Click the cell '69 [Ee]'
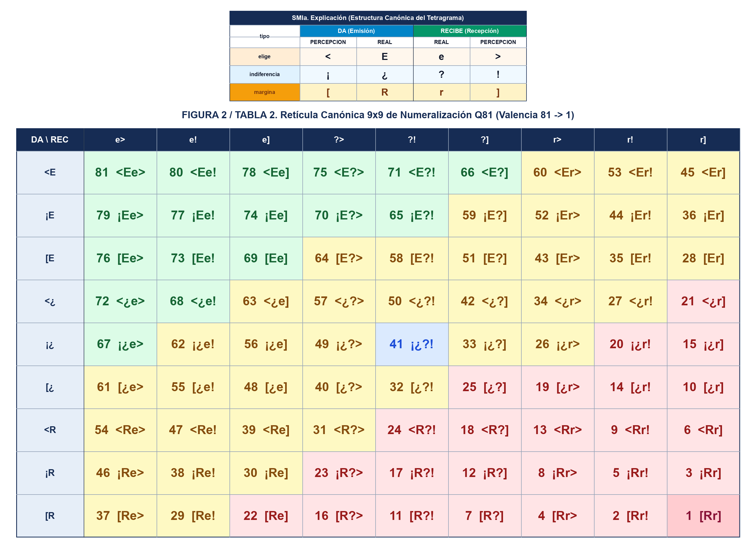Image resolution: width=756 pixels, height=548 pixels. click(x=266, y=258)
